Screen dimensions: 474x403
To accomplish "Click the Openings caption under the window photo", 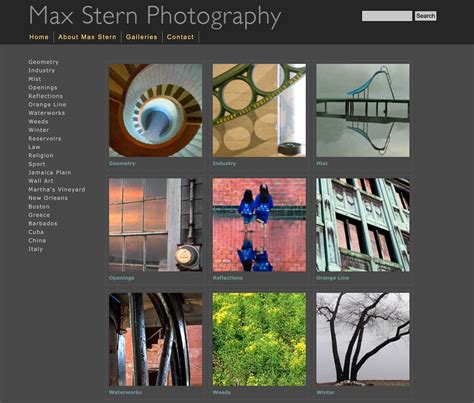I will coord(122,278).
